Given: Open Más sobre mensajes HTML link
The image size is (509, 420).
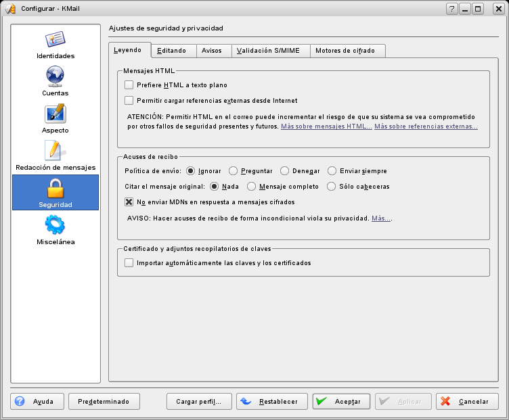Looking at the screenshot, I should coord(326,126).
